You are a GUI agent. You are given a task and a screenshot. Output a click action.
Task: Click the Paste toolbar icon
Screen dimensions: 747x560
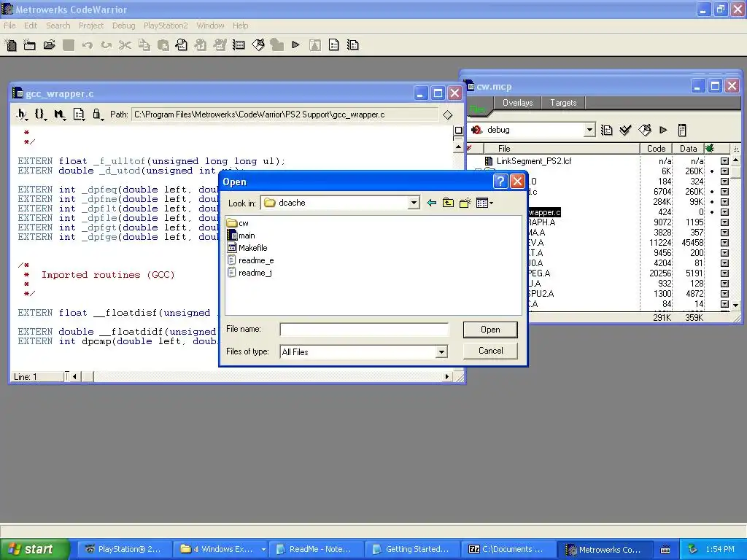(163, 45)
